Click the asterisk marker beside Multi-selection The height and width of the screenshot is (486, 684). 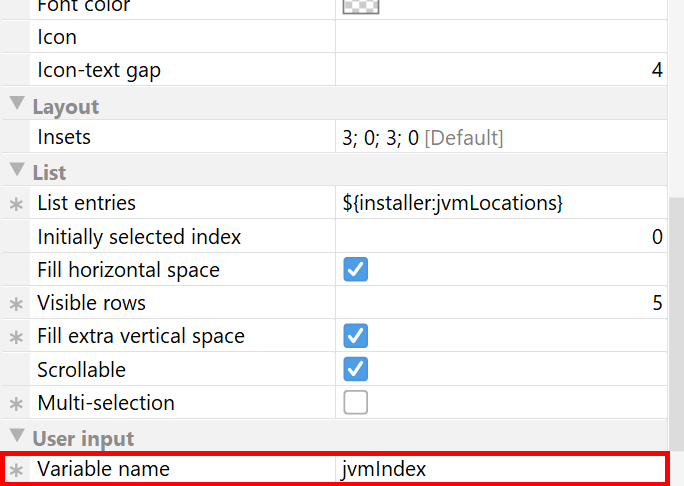[x=16, y=404]
